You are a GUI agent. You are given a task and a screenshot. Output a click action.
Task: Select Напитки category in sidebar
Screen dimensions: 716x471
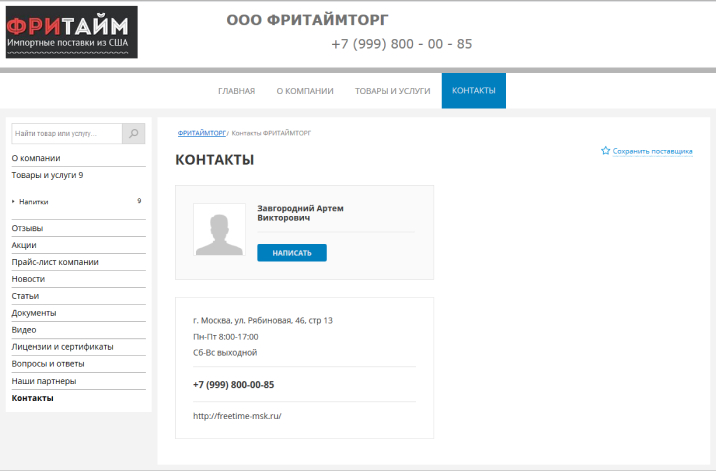coord(33,201)
